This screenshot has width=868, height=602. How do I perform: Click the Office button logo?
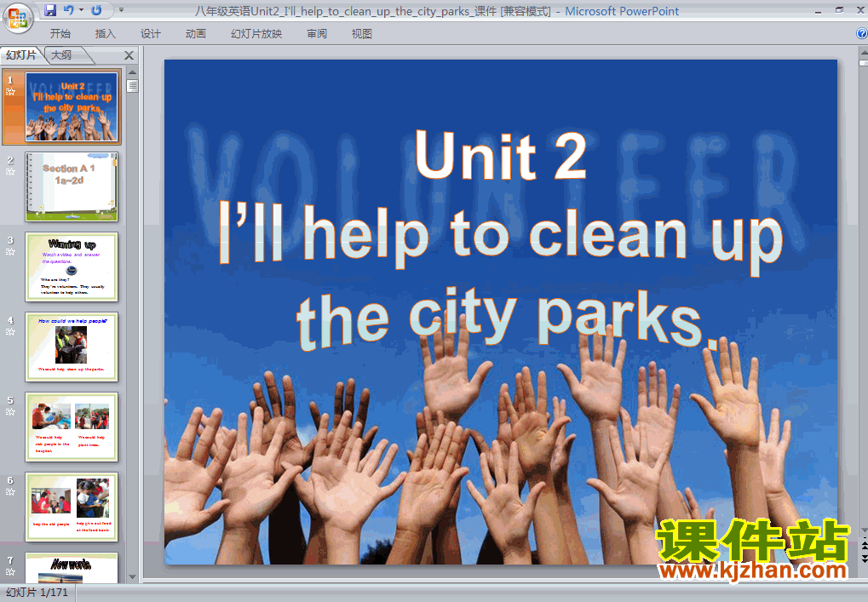pos(18,18)
